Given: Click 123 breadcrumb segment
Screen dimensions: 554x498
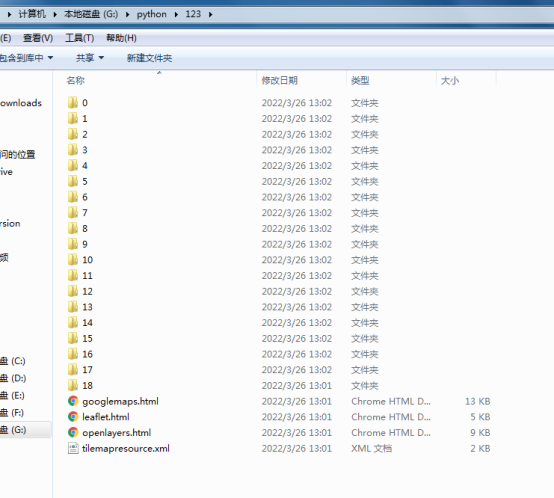Looking at the screenshot, I should pos(193,14).
